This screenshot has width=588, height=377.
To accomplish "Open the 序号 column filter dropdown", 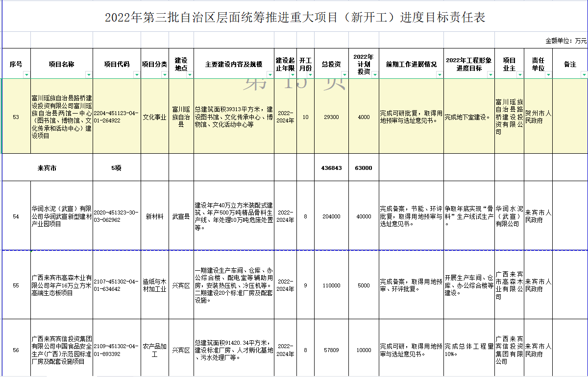I will [x=27, y=75].
